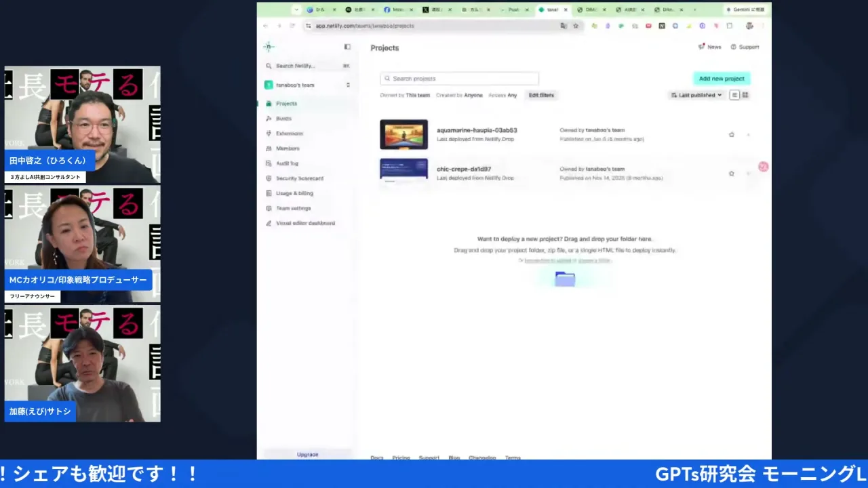Click the Add new project button
Viewport: 868px width, 488px height.
click(722, 79)
